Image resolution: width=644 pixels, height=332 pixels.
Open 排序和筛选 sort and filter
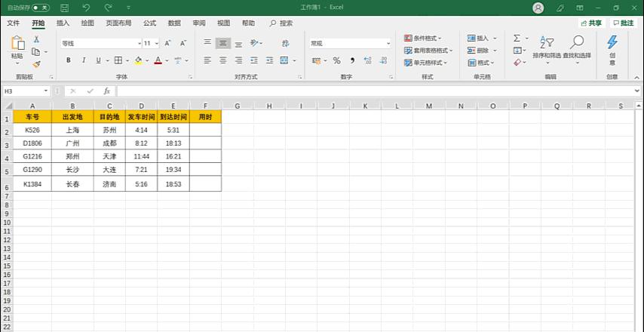click(547, 48)
